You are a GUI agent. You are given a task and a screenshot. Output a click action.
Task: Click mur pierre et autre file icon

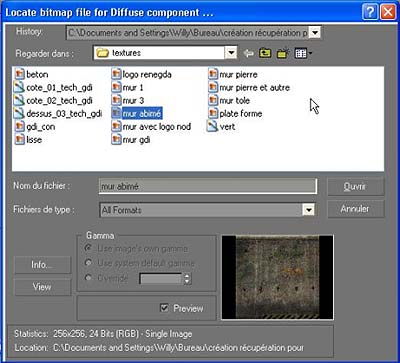(213, 87)
